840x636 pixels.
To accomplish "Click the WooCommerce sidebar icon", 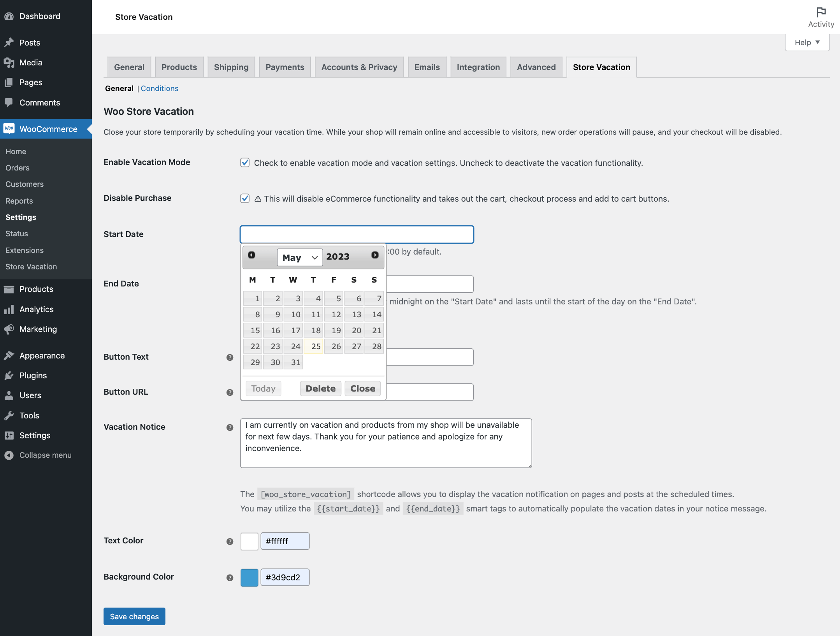I will pyautogui.click(x=9, y=129).
